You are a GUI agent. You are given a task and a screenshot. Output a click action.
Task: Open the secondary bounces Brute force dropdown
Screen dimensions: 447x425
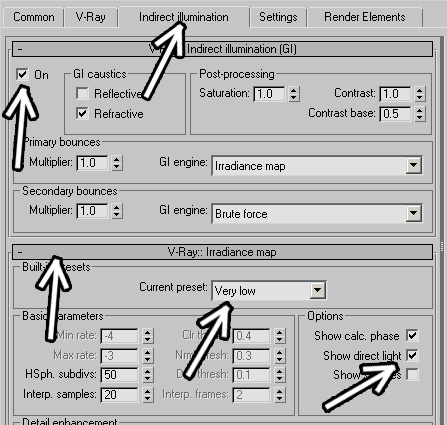coord(317,214)
